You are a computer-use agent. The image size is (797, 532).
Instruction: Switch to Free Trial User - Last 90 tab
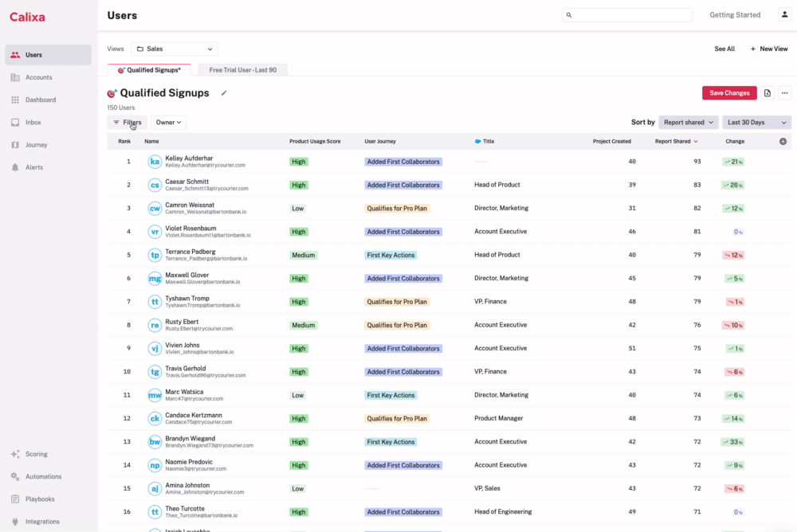coord(242,70)
